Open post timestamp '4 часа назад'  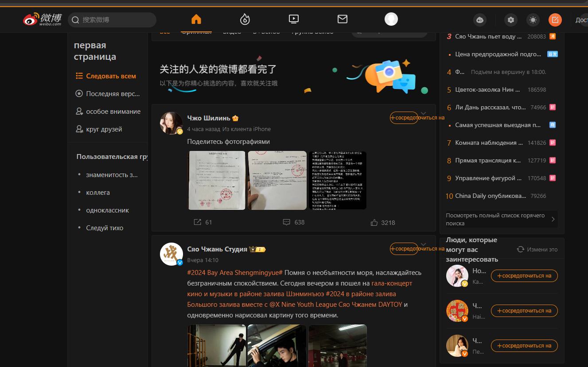[x=203, y=129]
